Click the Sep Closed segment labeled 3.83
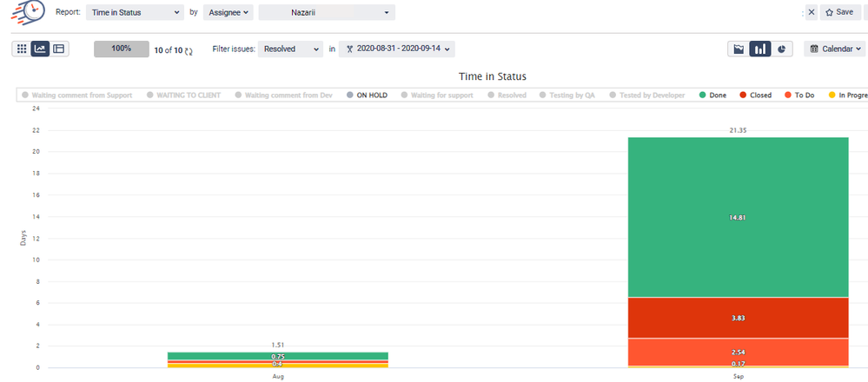This screenshot has width=868, height=382. (738, 318)
